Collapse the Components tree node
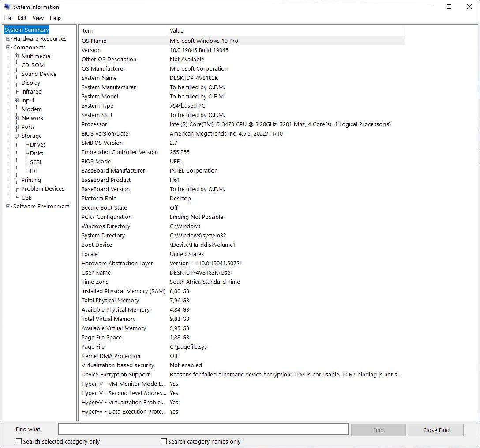Viewport: 480px width, 448px height. click(8, 47)
